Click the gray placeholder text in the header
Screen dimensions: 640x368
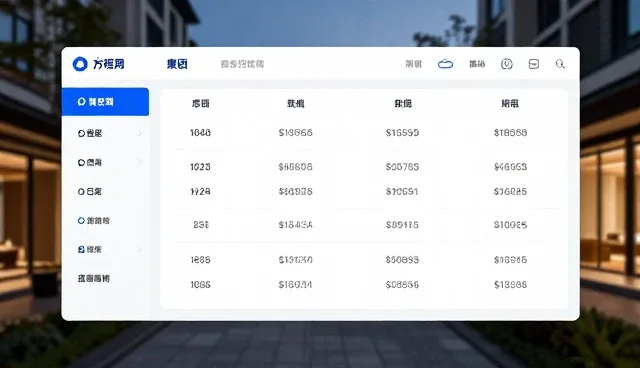pos(242,64)
